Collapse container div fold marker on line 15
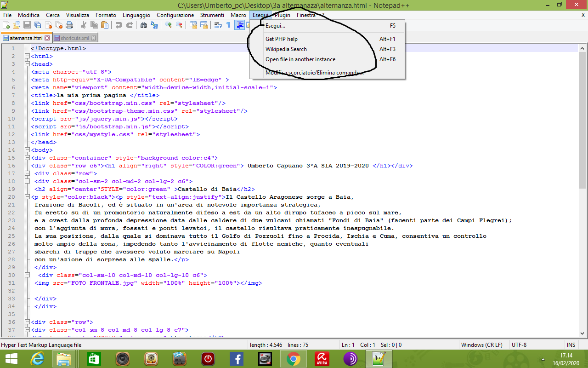Viewport: 588px width, 368px height. point(27,158)
